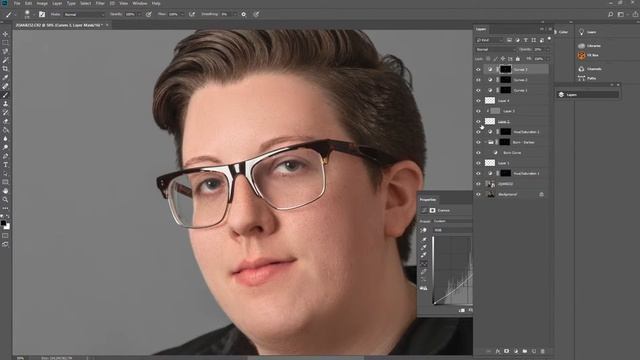This screenshot has height=360, width=640.
Task: Open the Opacity slider arrow in options bar
Action: tap(139, 14)
